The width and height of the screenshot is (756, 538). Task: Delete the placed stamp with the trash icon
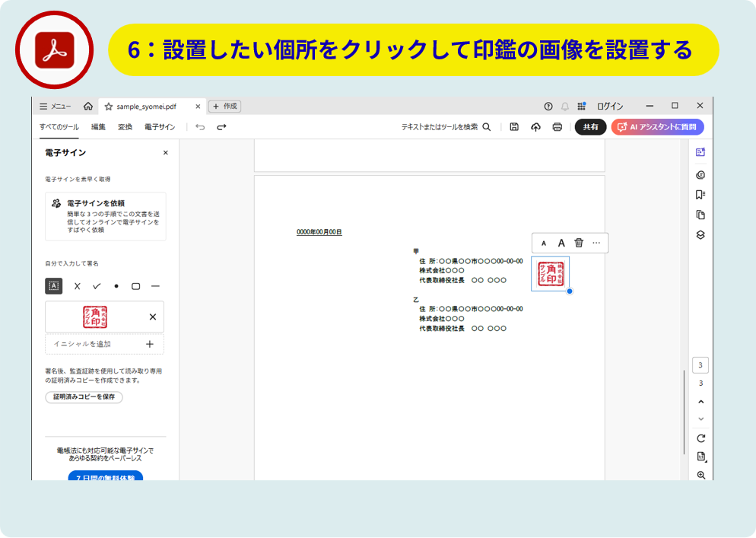click(579, 243)
